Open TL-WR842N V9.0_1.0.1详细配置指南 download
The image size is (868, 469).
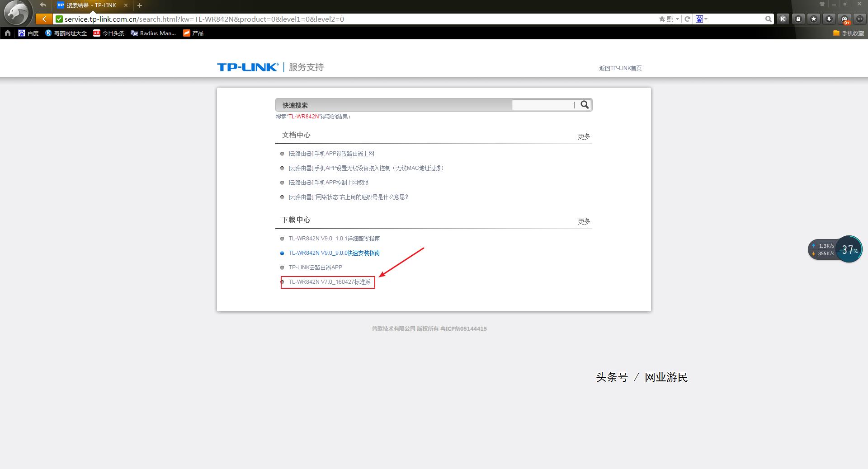pyautogui.click(x=334, y=239)
